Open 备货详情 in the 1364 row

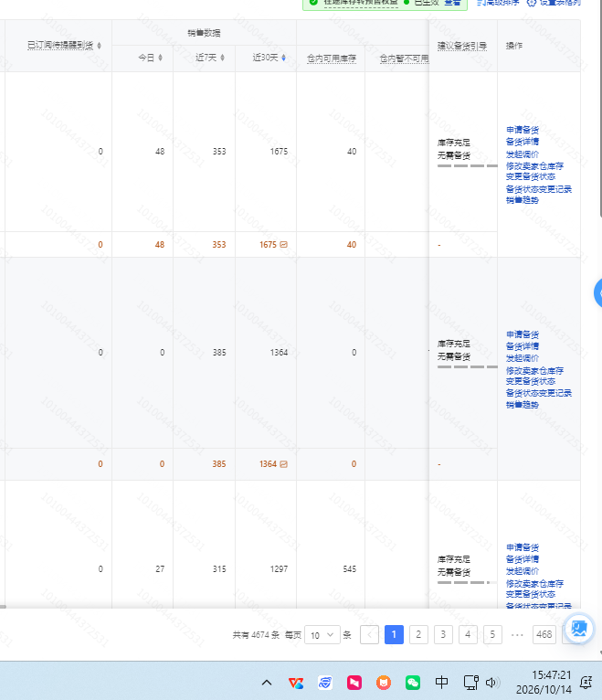[x=523, y=346]
